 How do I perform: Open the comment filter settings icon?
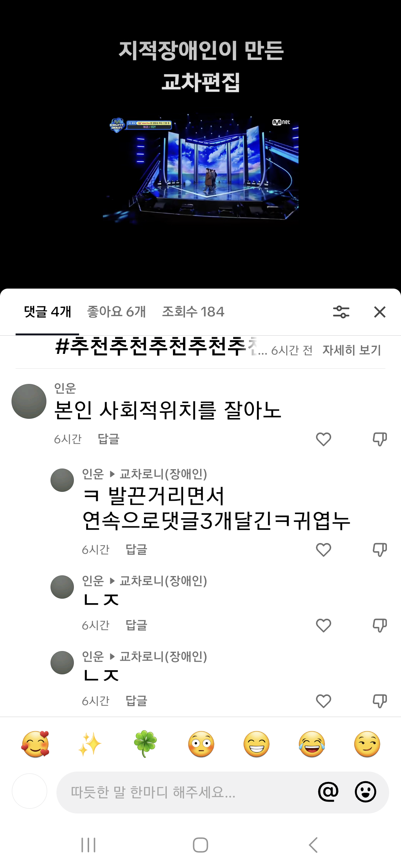[341, 312]
